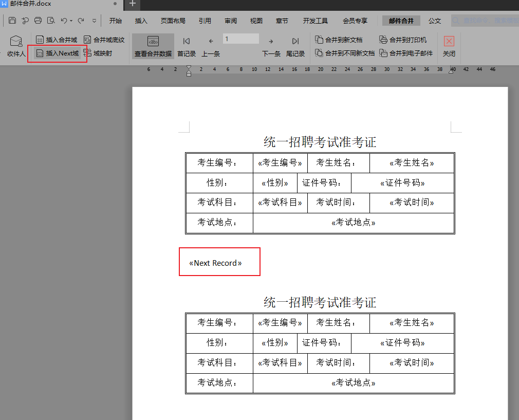519x420 pixels.
Task: Undo the last action
Action: pos(64,21)
